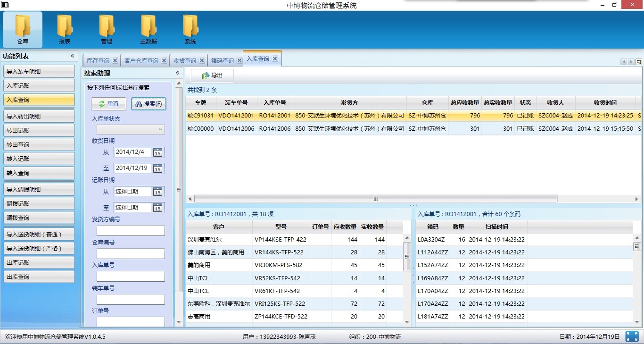
Task: Select row with 装车单号 VDO1412006
Action: pyautogui.click(x=236, y=128)
